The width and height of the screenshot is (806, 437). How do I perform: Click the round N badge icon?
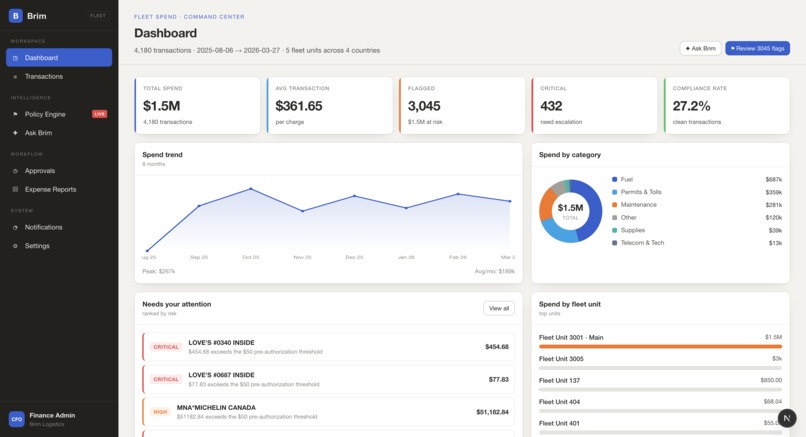pyautogui.click(x=787, y=418)
